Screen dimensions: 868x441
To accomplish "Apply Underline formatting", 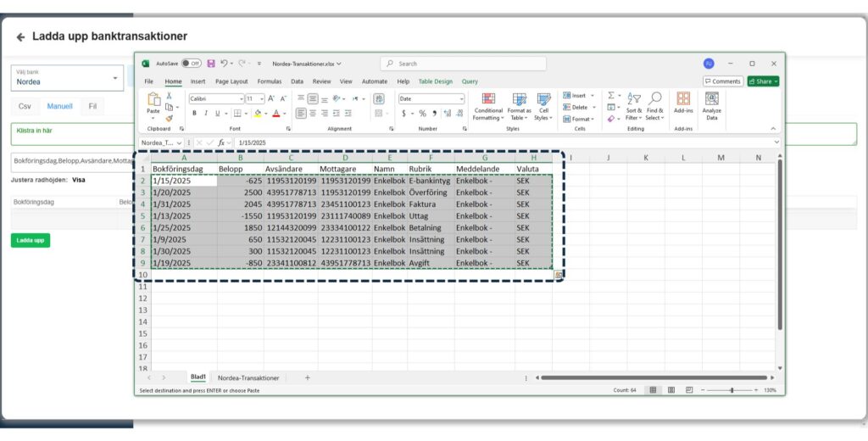I will (x=218, y=113).
